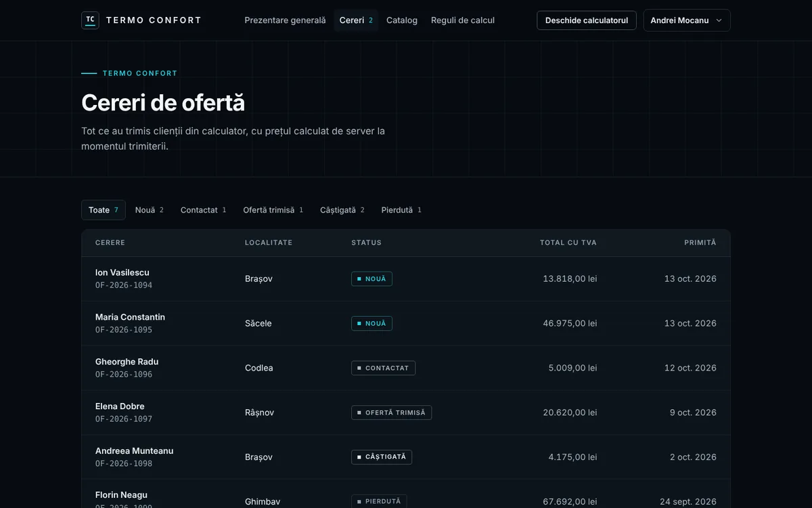Click date 24 sept. 2026
Image resolution: width=812 pixels, height=508 pixels.
point(688,502)
